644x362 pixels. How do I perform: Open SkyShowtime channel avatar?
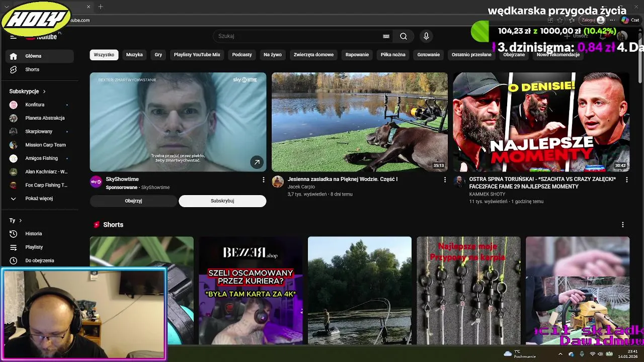(x=96, y=182)
